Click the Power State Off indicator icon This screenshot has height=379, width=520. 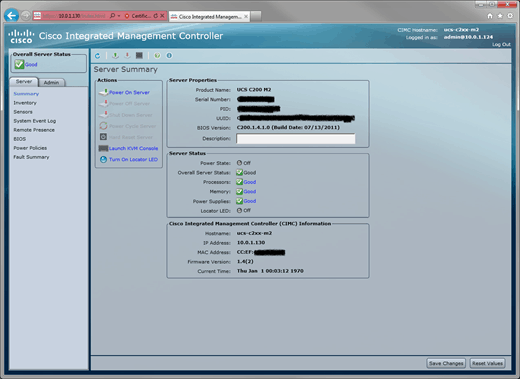click(239, 163)
